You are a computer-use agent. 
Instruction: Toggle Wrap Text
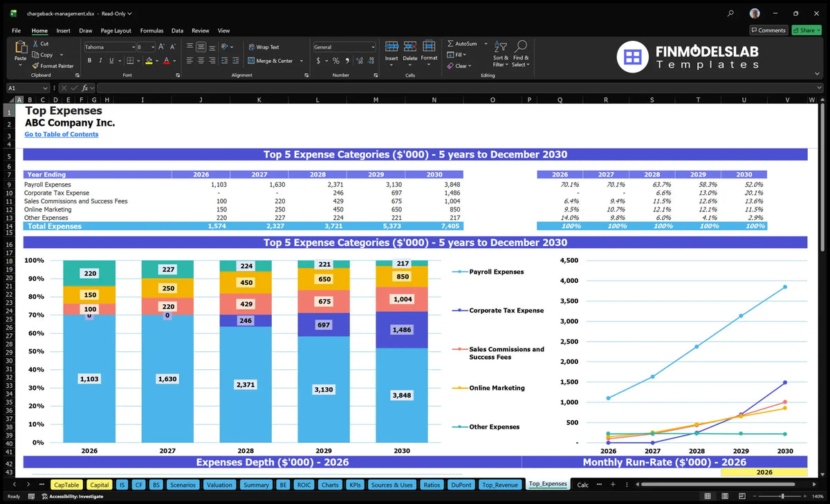coord(263,47)
